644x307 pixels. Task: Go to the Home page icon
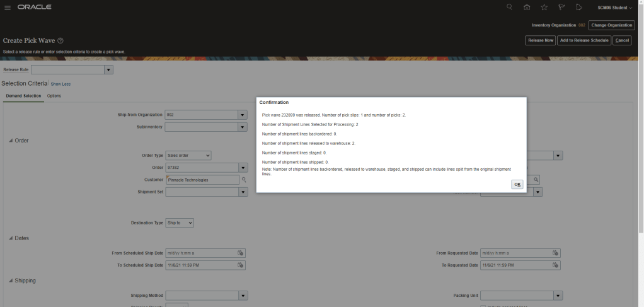[527, 8]
